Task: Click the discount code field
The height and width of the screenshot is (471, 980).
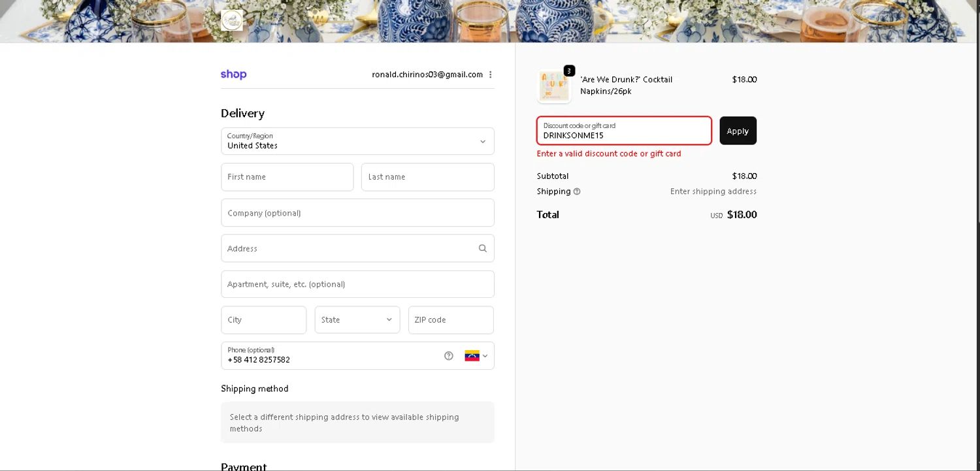Action: pyautogui.click(x=624, y=131)
